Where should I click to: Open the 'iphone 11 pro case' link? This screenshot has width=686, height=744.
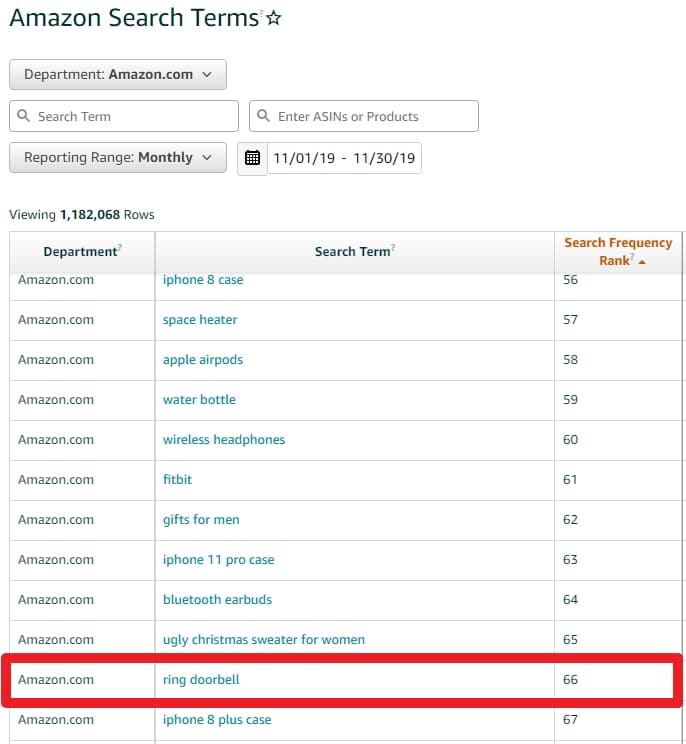pyautogui.click(x=218, y=560)
